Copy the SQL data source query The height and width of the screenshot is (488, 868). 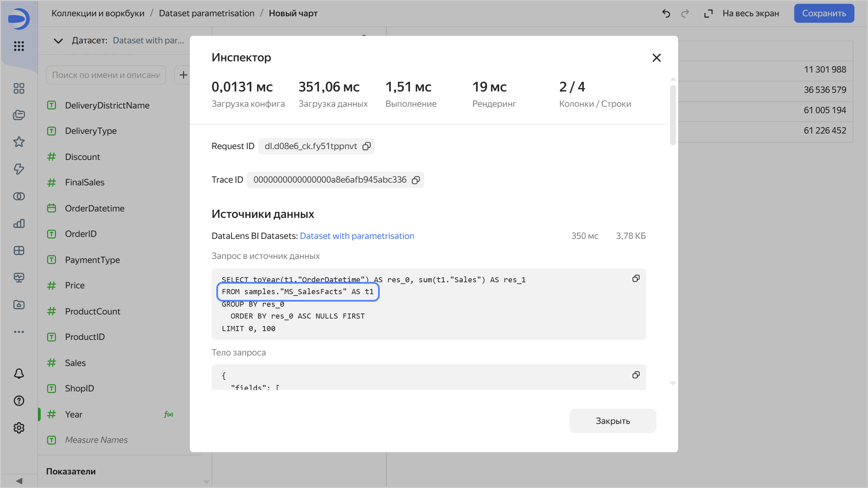pos(636,279)
